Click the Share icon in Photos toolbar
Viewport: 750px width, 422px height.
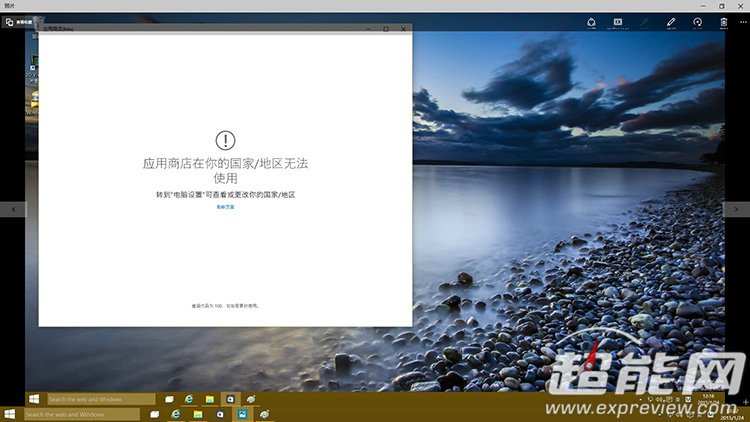click(x=591, y=21)
